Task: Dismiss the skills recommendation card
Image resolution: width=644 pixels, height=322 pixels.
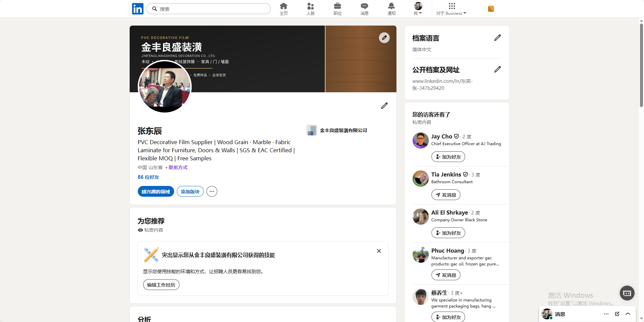Action: coord(379,251)
